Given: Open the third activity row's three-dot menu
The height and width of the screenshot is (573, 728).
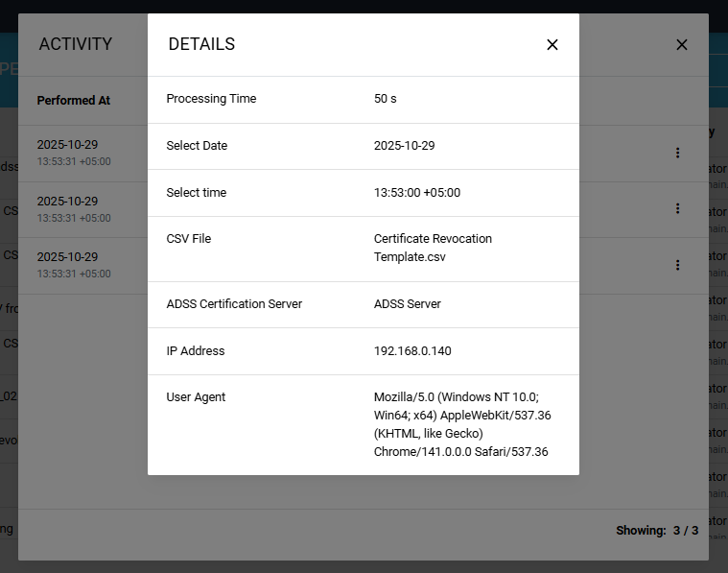Looking at the screenshot, I should pyautogui.click(x=677, y=265).
